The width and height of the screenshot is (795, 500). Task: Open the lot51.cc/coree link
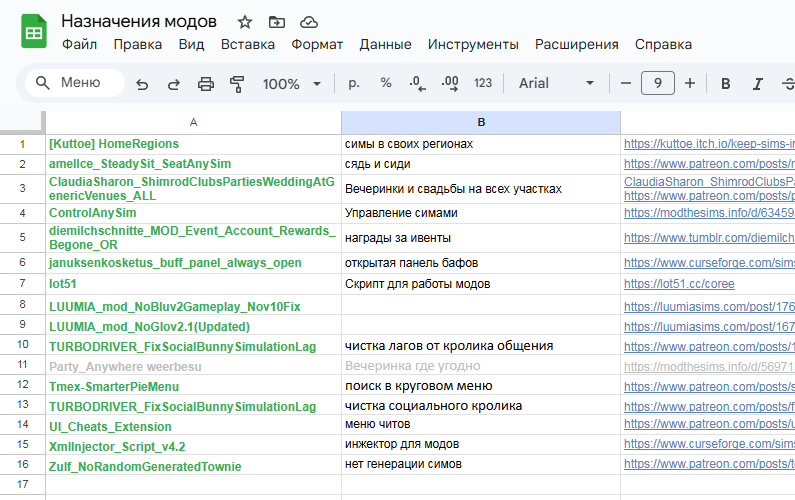(679, 284)
